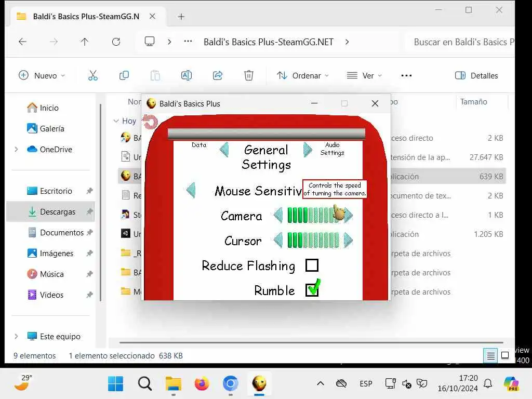Click left arrow beside Mouse Sensitivity

point(191,190)
